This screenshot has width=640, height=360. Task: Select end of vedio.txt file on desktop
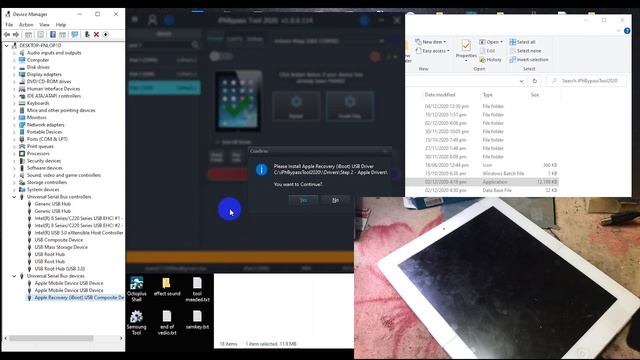167,322
